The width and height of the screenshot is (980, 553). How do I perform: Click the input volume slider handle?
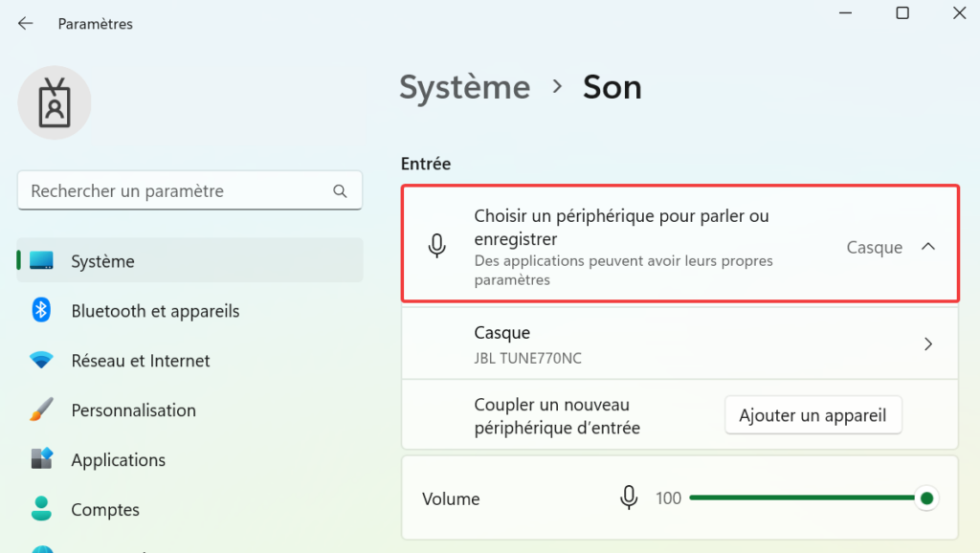click(925, 498)
